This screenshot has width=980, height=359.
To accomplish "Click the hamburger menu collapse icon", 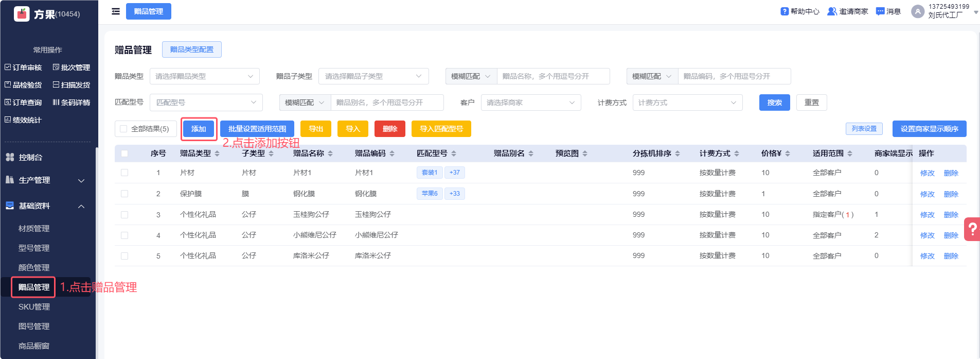I will pos(116,11).
